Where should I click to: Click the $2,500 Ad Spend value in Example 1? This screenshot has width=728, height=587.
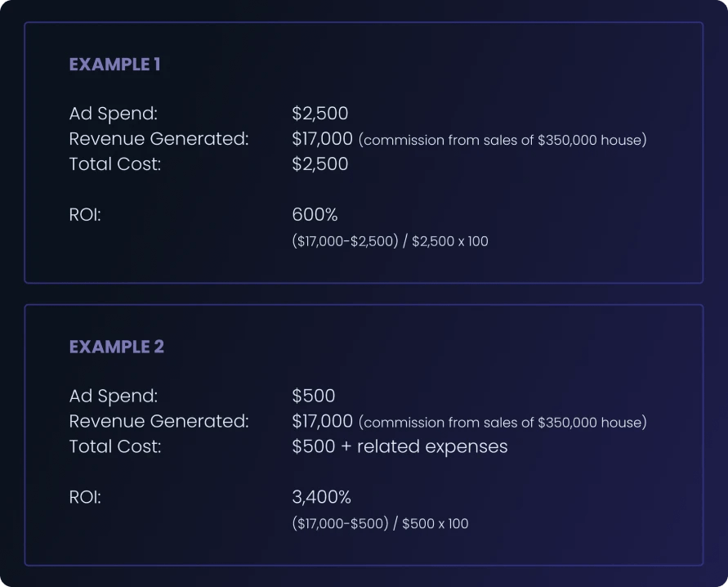(319, 114)
